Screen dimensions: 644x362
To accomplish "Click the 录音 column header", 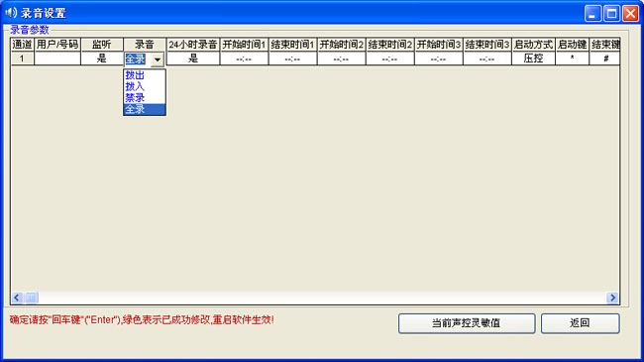I will pos(145,45).
